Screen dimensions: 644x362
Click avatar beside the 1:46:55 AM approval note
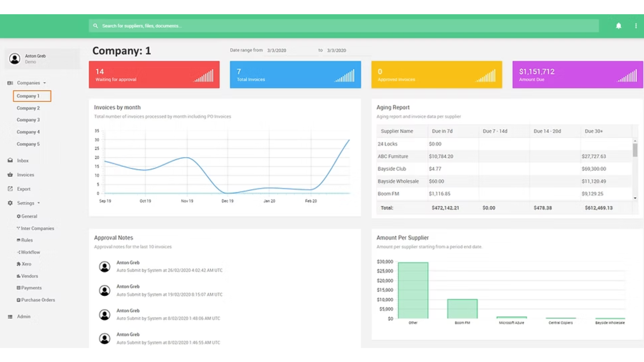click(105, 339)
